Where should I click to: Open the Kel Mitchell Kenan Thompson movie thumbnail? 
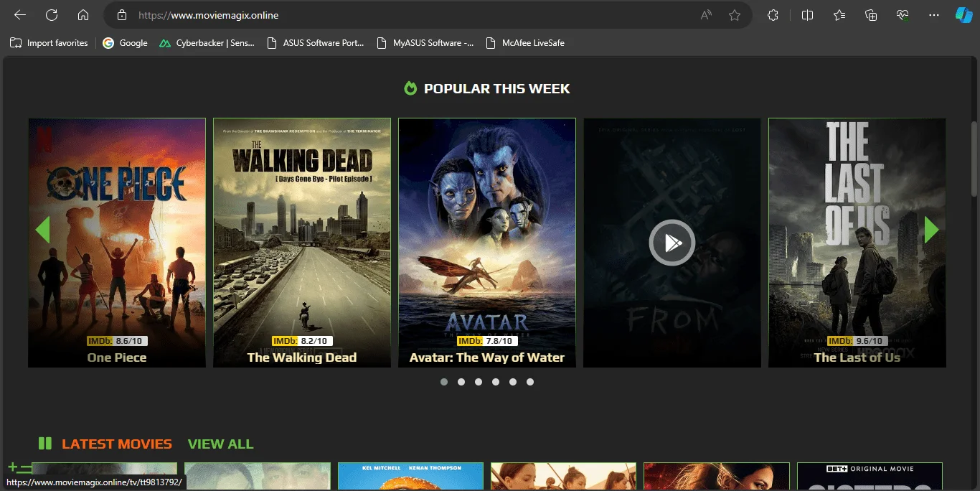point(410,477)
